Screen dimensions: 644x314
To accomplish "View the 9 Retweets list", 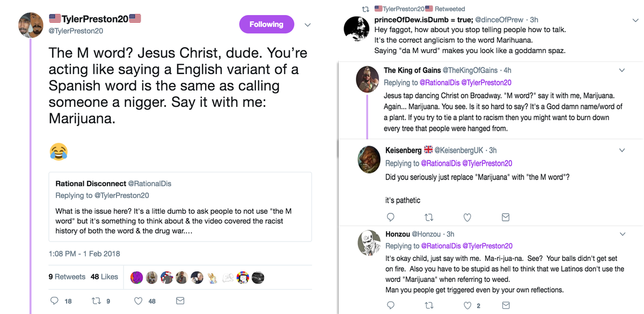I will tap(67, 276).
